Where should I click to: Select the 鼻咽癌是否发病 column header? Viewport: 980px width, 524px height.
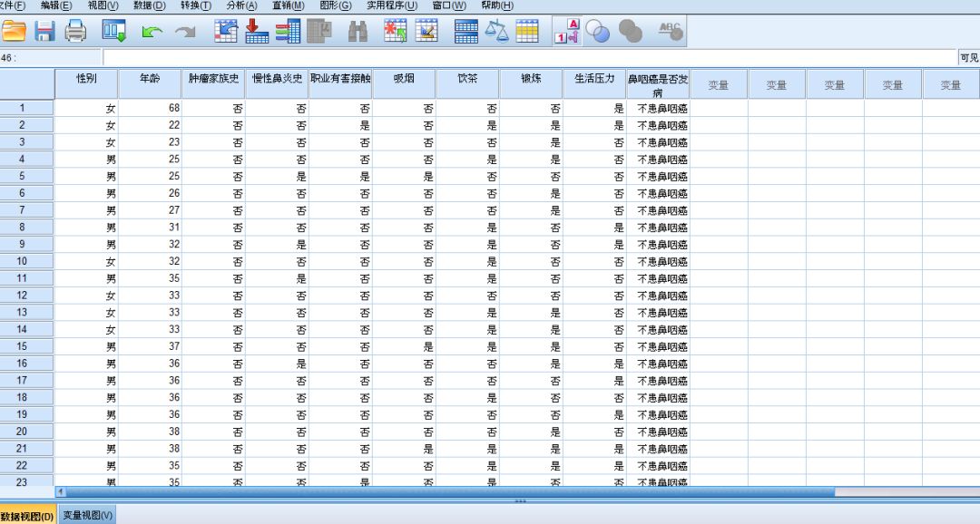658,83
